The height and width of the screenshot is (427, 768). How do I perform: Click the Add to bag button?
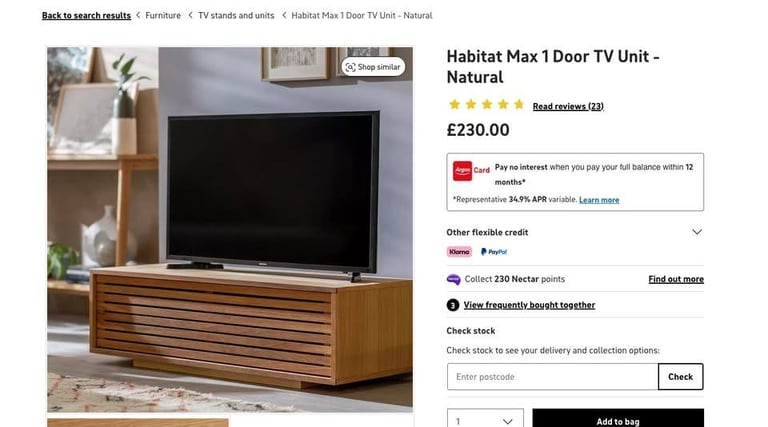coord(618,421)
